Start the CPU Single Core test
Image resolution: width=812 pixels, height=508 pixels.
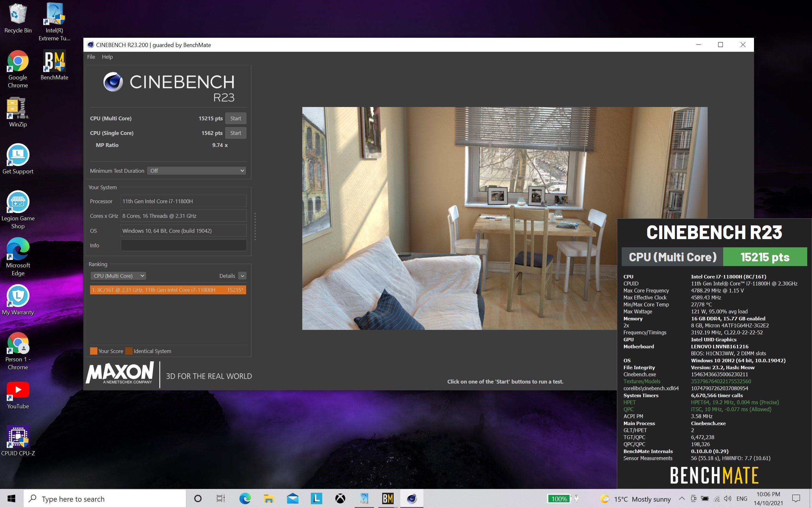pyautogui.click(x=236, y=133)
